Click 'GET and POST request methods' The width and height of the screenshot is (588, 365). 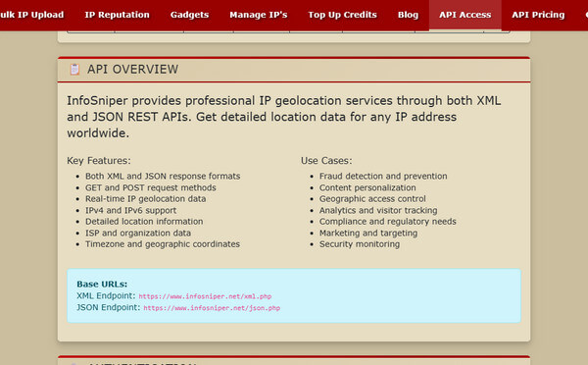point(151,187)
